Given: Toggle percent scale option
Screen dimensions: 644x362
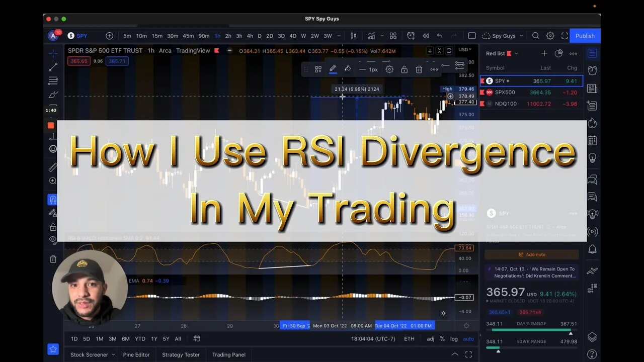Looking at the screenshot, I should point(442,339).
